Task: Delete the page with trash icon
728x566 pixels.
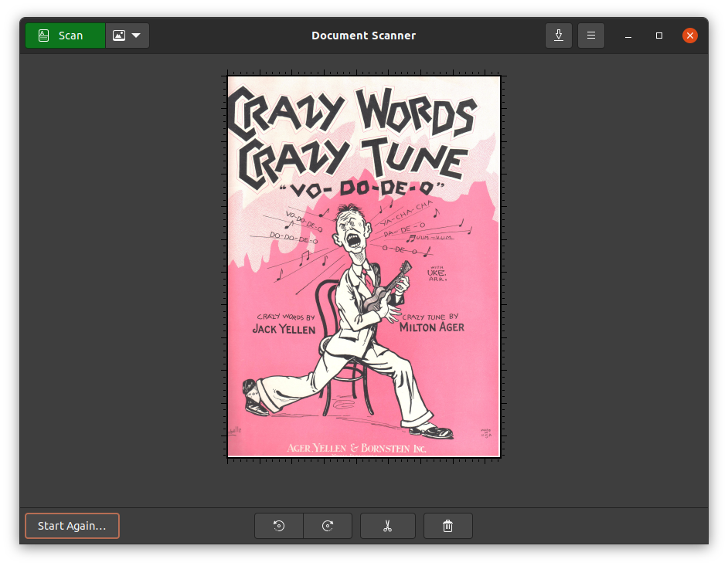Action: [448, 526]
